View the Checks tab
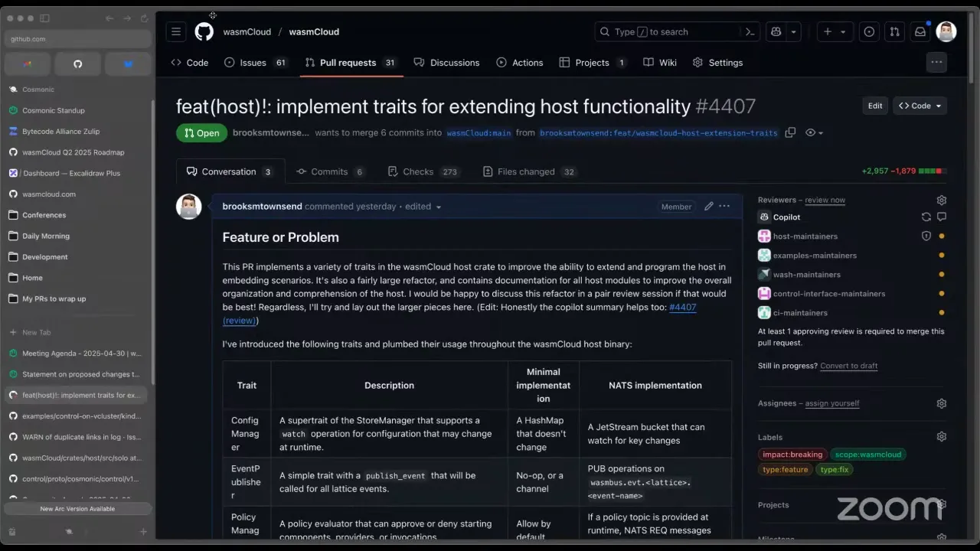The image size is (980, 551). [x=424, y=171]
